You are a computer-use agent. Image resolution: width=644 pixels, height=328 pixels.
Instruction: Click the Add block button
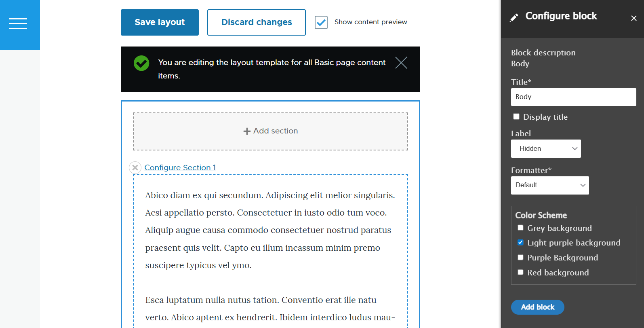click(x=538, y=307)
